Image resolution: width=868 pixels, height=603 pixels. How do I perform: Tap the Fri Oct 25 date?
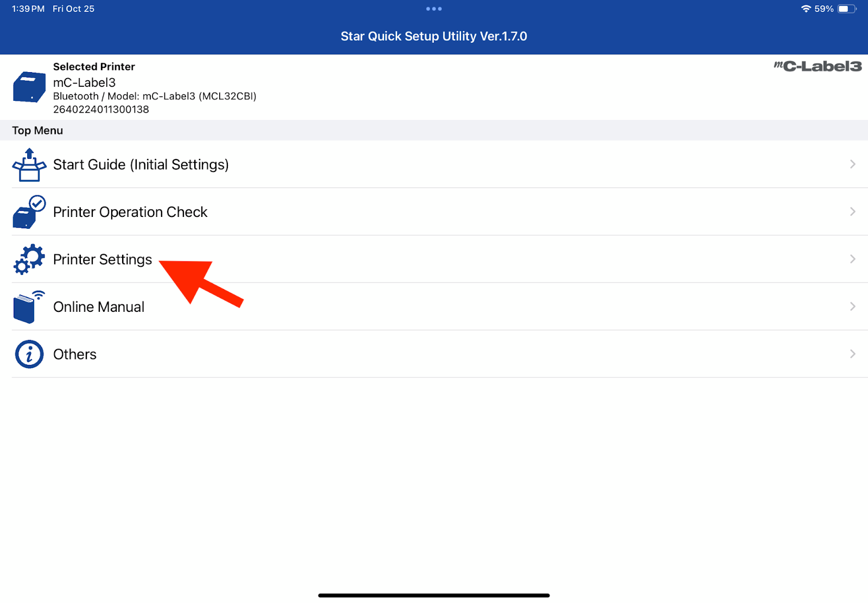click(73, 9)
